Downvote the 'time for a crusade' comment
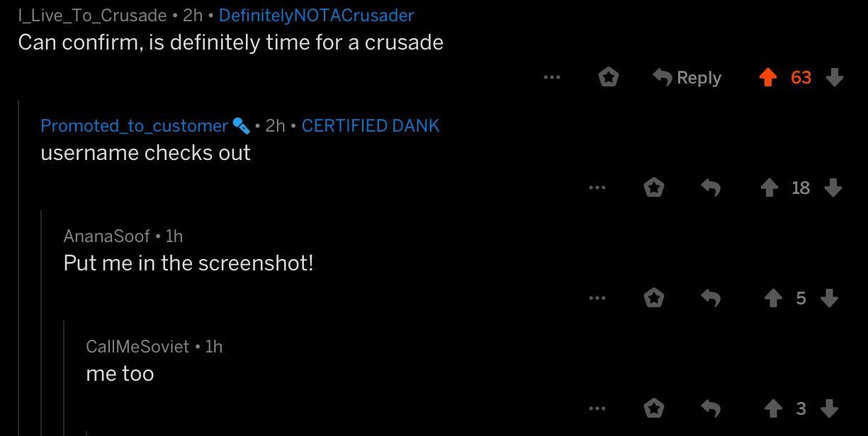This screenshot has height=436, width=868. pyautogui.click(x=835, y=77)
